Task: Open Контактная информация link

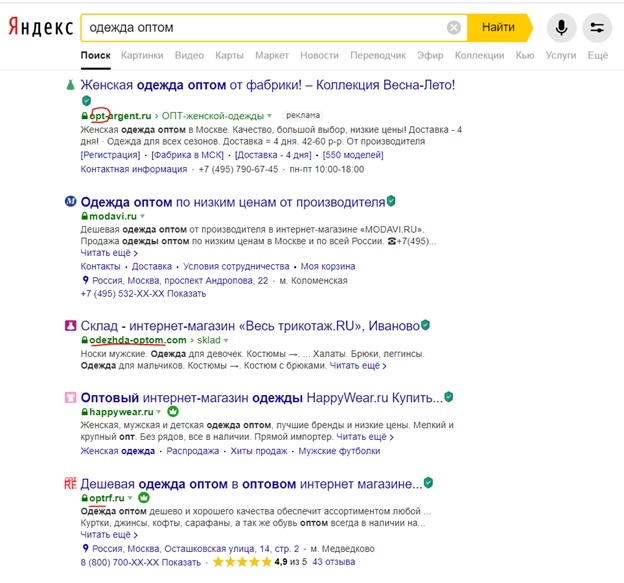Action: pyautogui.click(x=134, y=169)
